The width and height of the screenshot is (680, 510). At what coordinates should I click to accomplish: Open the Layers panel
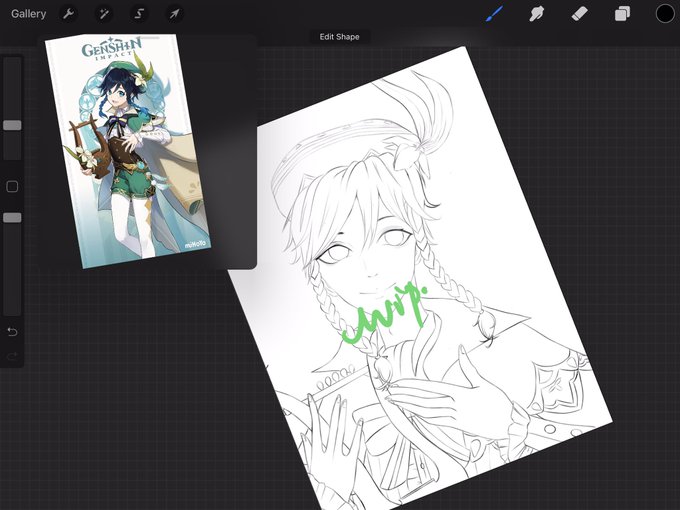coord(622,14)
